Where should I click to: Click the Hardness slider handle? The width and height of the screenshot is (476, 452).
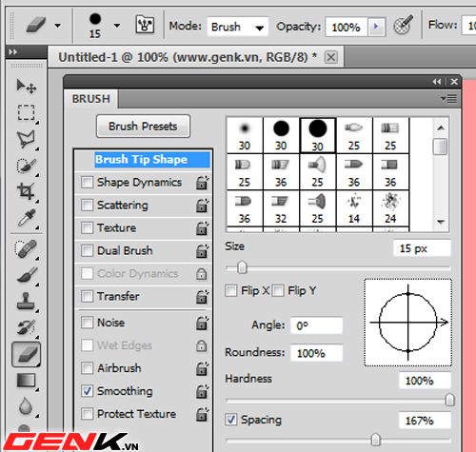pyautogui.click(x=449, y=400)
